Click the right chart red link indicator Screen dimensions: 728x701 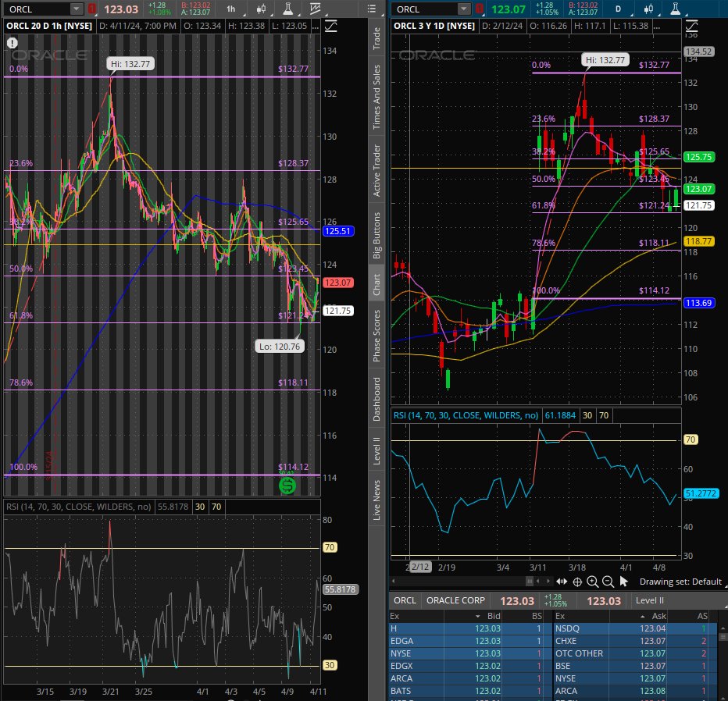click(x=479, y=9)
